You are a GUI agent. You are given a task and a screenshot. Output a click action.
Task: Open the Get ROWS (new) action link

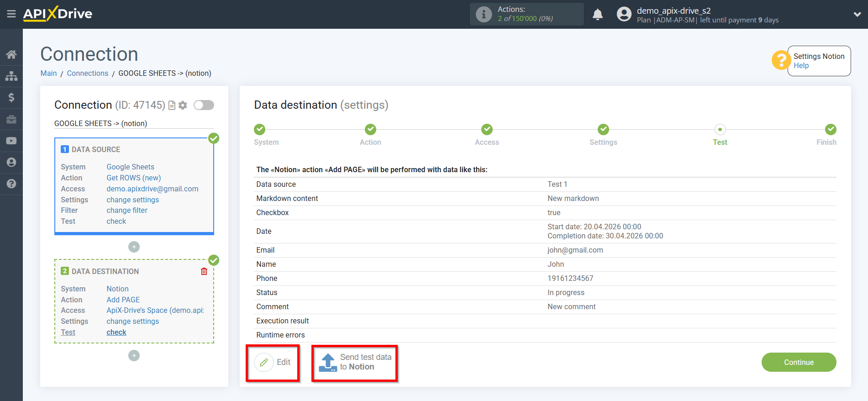tap(134, 178)
